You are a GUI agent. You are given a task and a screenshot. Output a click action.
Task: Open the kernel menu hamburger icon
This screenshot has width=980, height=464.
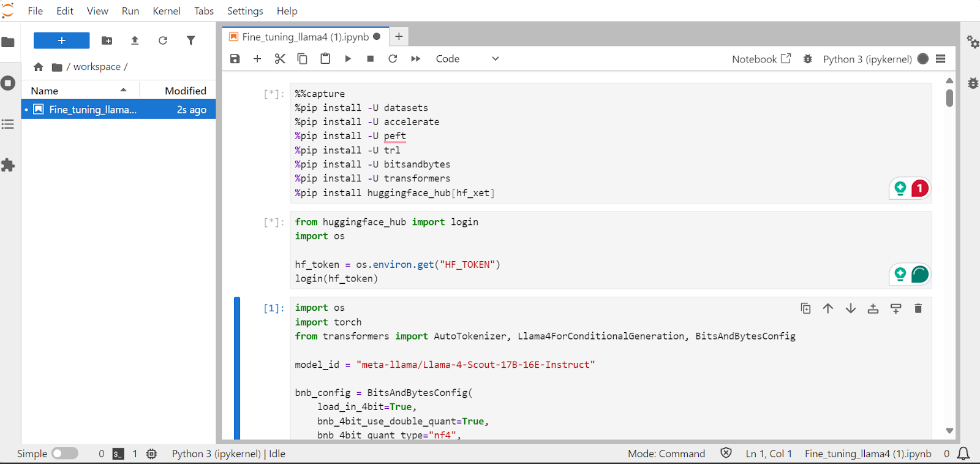(x=941, y=59)
